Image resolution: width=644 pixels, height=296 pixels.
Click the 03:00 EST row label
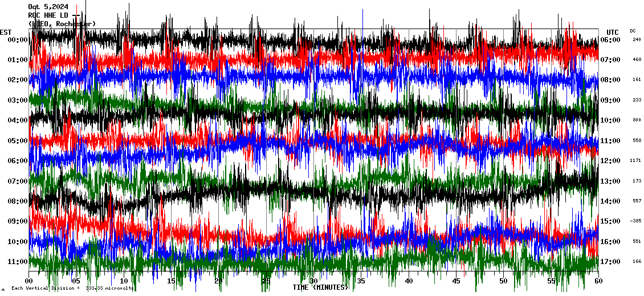(x=18, y=100)
